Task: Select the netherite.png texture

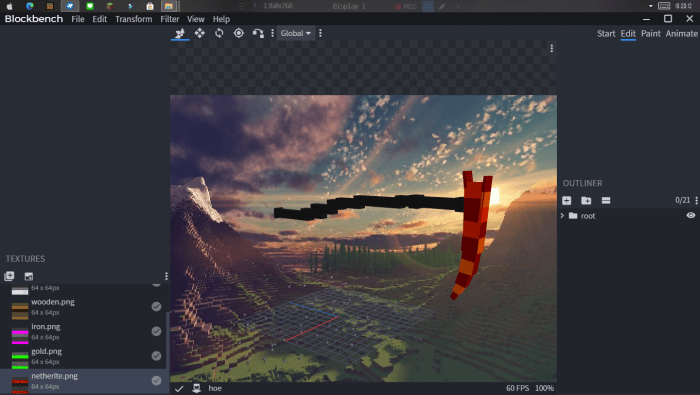Action: (x=84, y=382)
